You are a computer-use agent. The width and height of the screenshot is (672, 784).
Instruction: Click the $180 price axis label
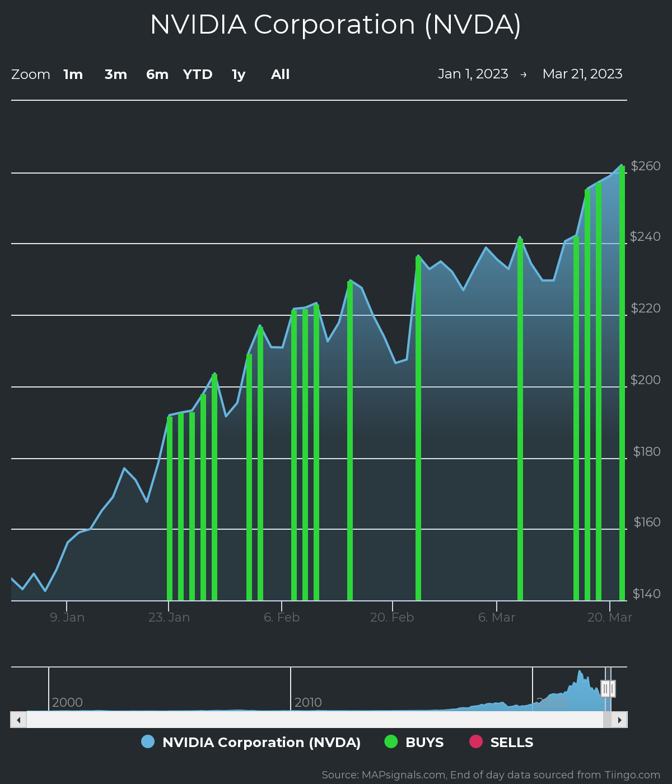(647, 451)
